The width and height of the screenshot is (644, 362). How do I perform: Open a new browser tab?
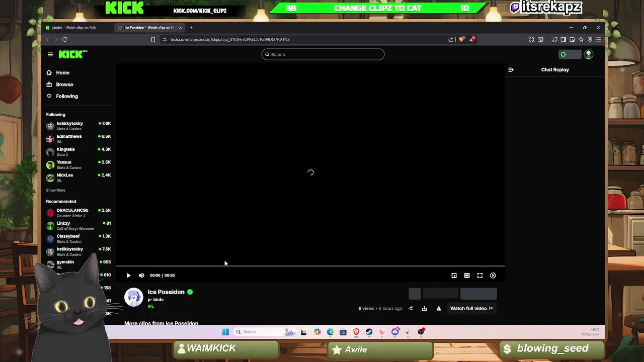pos(191,28)
